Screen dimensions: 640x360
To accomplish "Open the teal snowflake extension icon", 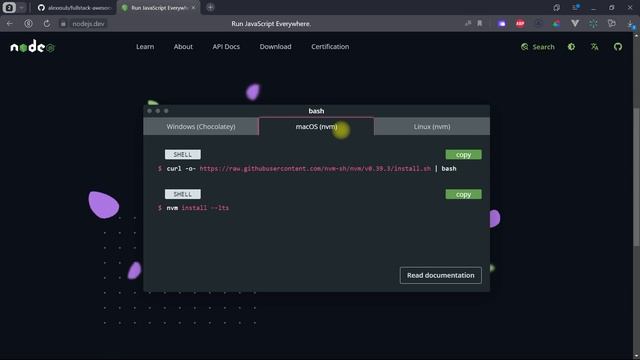I will point(593,24).
